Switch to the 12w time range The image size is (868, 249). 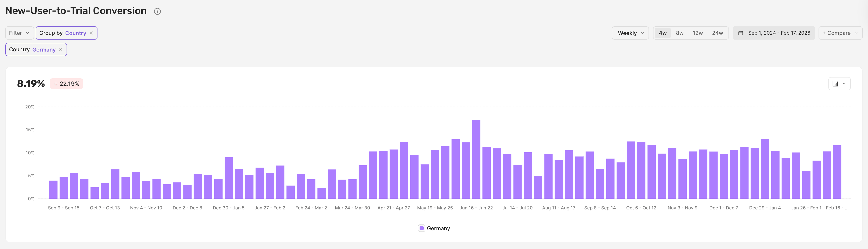[x=698, y=33]
